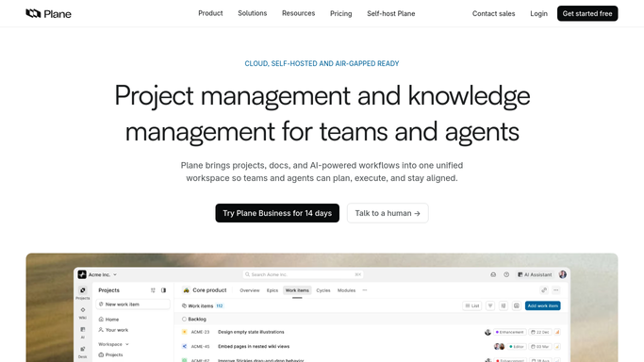Viewport: 644px width, 362px height.
Task: Open the AI Assistant button
Action: coord(535,274)
